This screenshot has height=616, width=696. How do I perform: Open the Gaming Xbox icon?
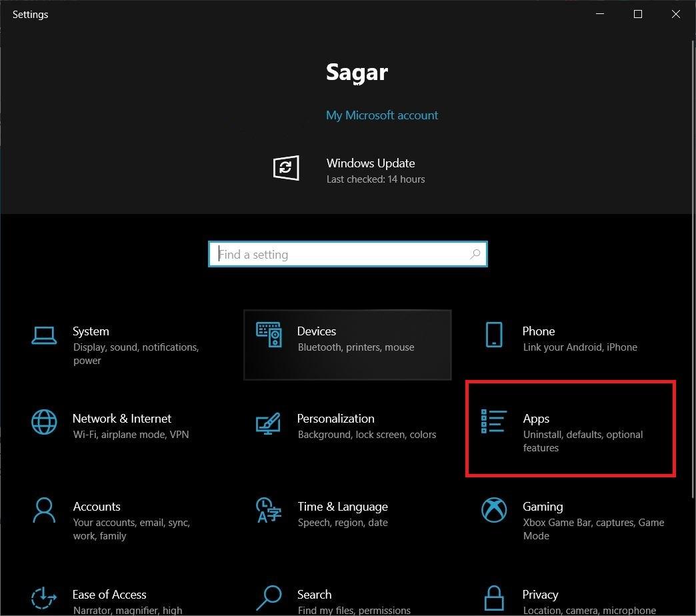tap(494, 510)
